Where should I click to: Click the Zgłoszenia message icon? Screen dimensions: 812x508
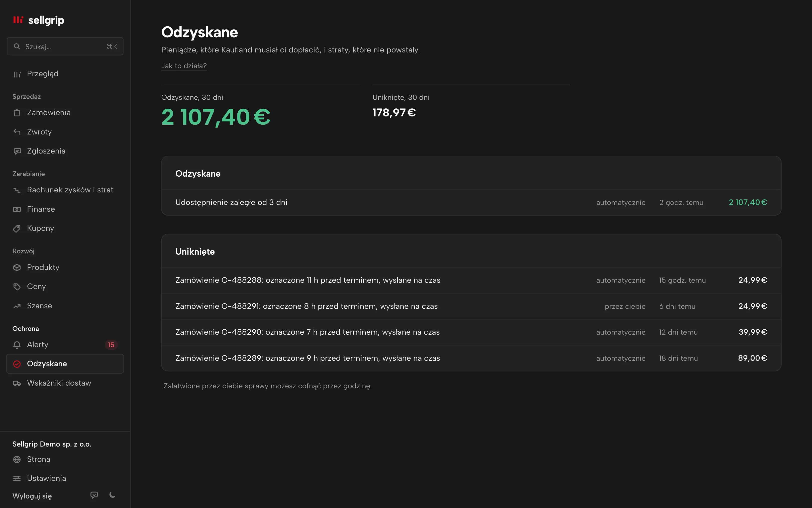pos(17,152)
